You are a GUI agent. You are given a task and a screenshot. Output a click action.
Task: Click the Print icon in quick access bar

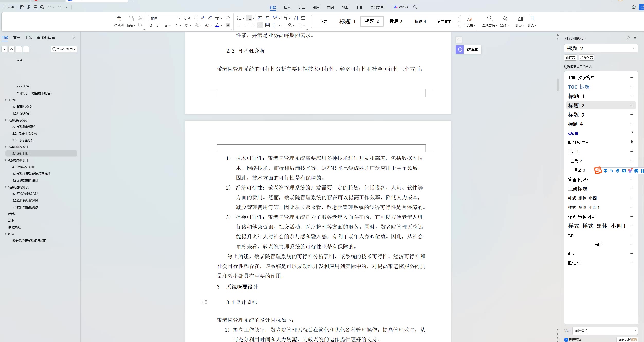(x=35, y=7)
